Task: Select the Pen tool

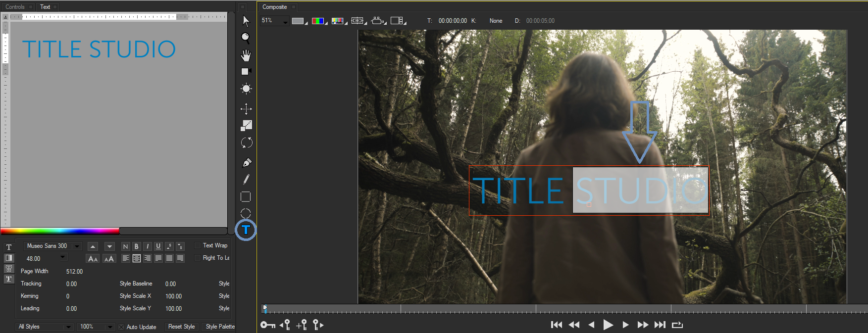Action: click(246, 163)
